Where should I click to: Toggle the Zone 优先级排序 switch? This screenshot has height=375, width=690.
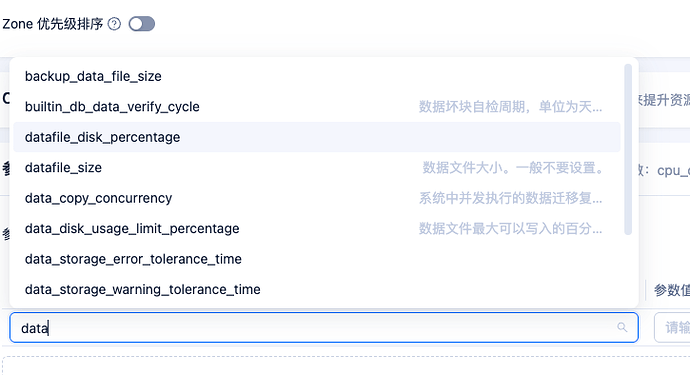pyautogui.click(x=142, y=24)
